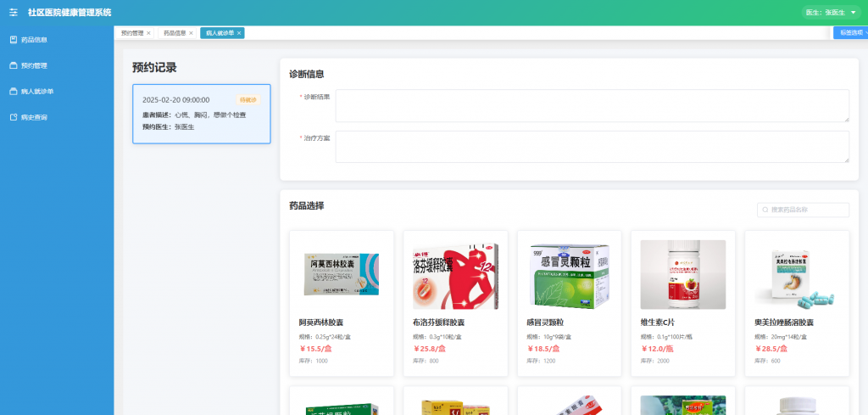Open the 标签选项 dropdown button
Image resolution: width=868 pixels, height=415 pixels.
tap(851, 33)
